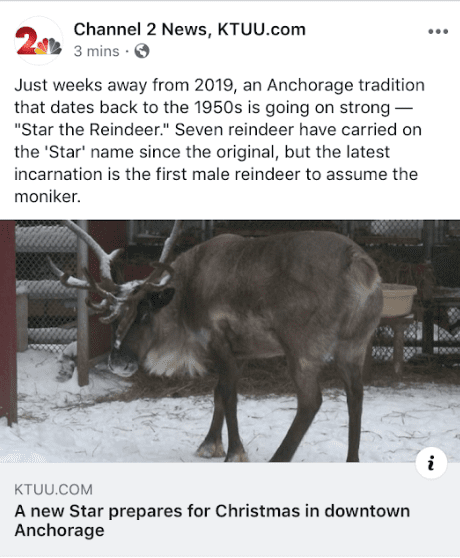Click the feed bowl in the photo

point(398,300)
